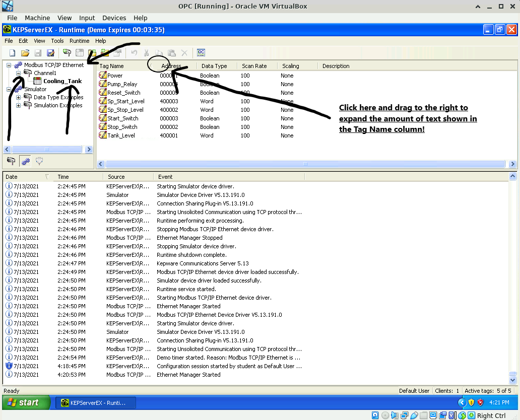
Task: Click the channel view icon below the tree
Action: pyautogui.click(x=11, y=161)
